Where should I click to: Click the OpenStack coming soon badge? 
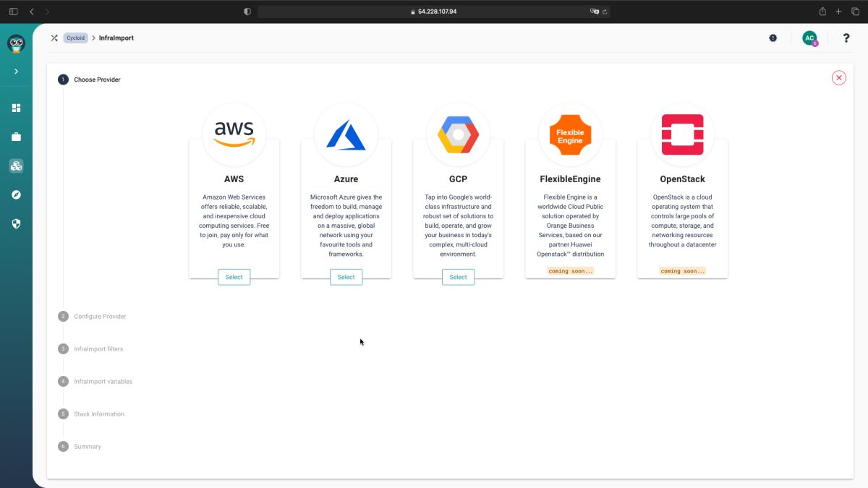[x=682, y=271]
